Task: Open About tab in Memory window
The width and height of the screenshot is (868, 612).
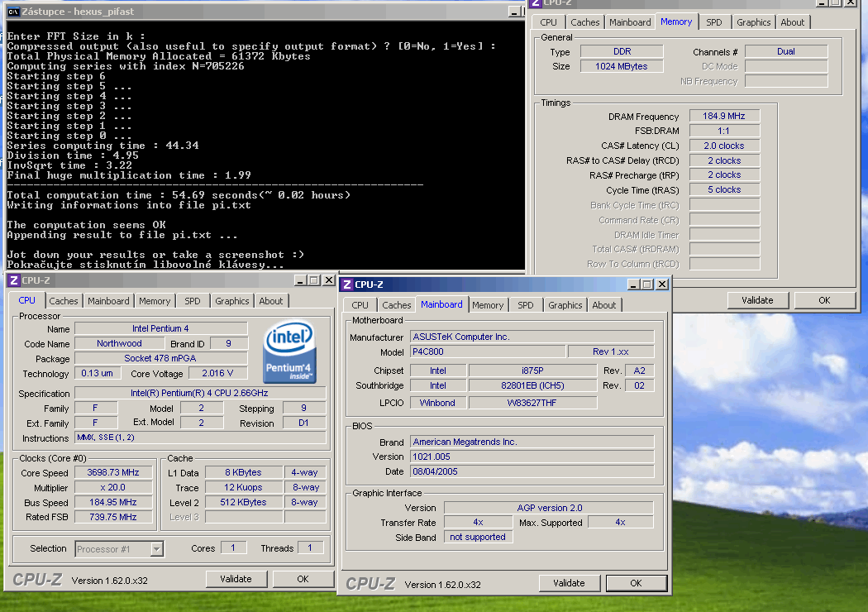Action: [792, 22]
